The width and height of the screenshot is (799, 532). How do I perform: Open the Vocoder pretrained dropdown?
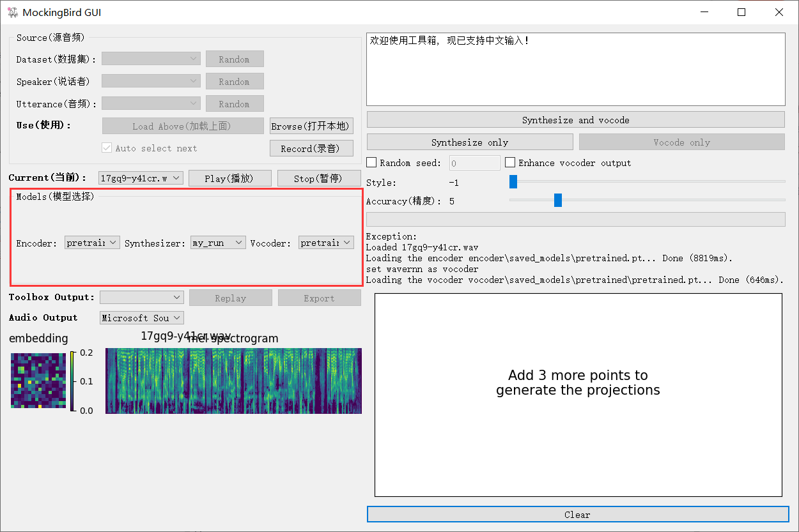[326, 242]
